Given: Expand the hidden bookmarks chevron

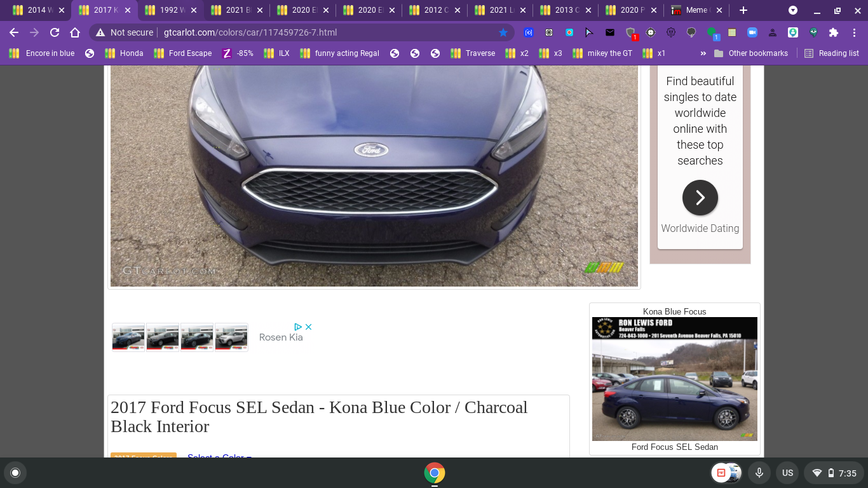Looking at the screenshot, I should pyautogui.click(x=703, y=53).
